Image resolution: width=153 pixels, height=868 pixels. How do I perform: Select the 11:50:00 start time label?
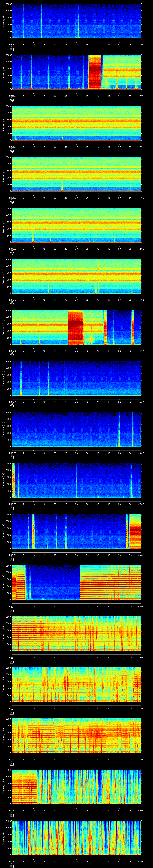(12, 708)
